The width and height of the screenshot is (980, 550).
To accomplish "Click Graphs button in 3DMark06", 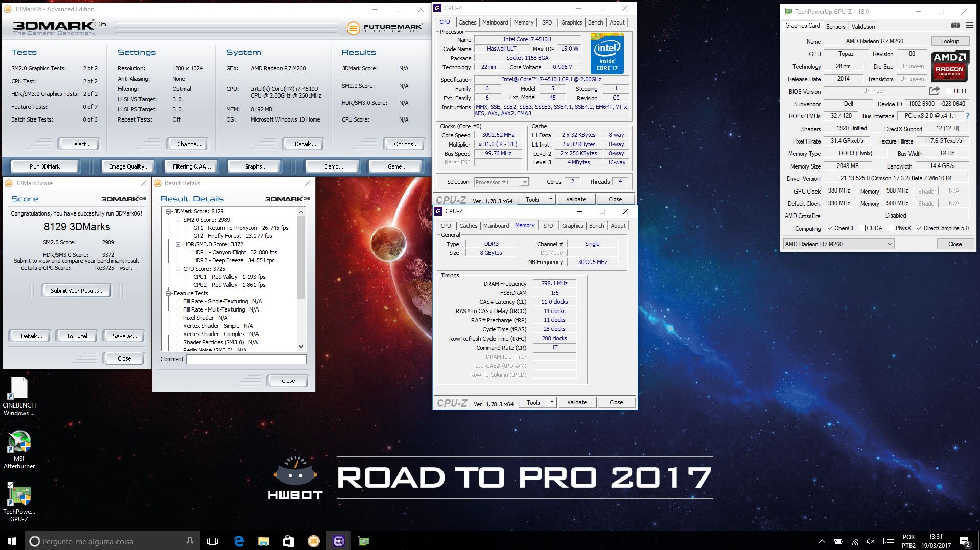I will click(255, 166).
